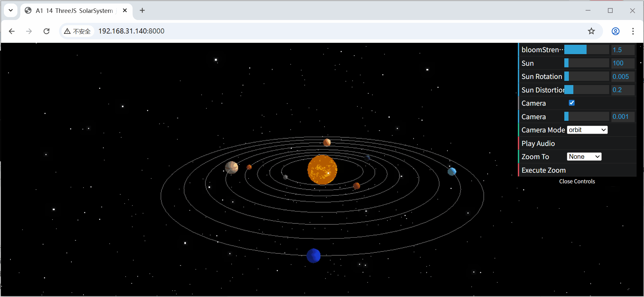Adjust the bloomStrength slider
This screenshot has width=644, height=297.
[586, 50]
